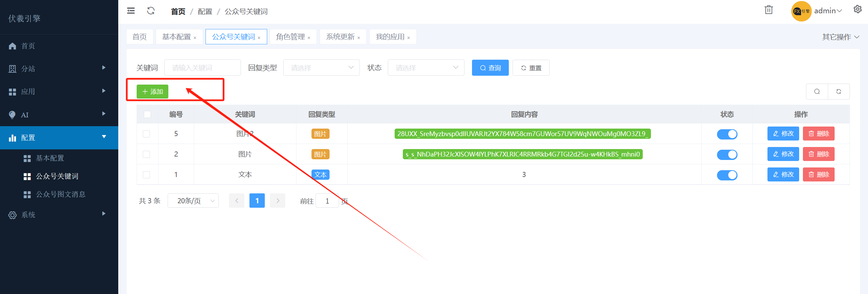Check the row checkbox for keyword 文本

[147, 175]
